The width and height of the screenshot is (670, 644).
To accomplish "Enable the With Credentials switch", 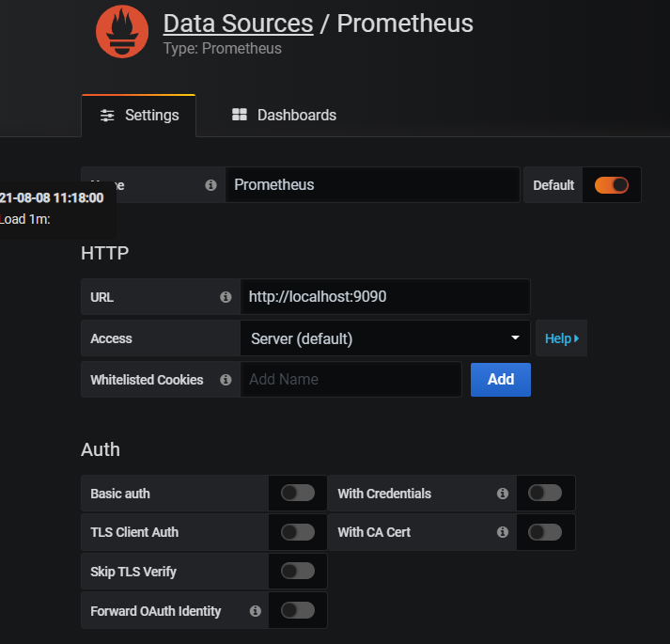I will 545,493.
